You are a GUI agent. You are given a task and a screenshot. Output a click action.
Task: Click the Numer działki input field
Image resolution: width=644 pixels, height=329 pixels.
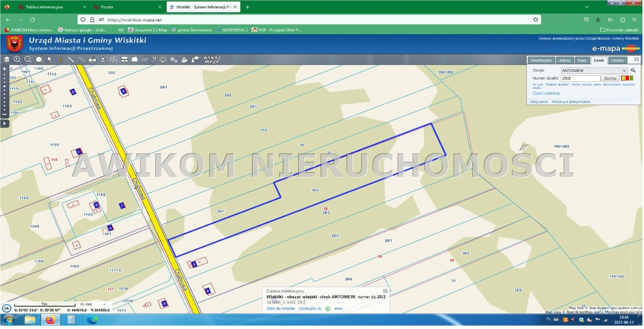click(x=580, y=78)
